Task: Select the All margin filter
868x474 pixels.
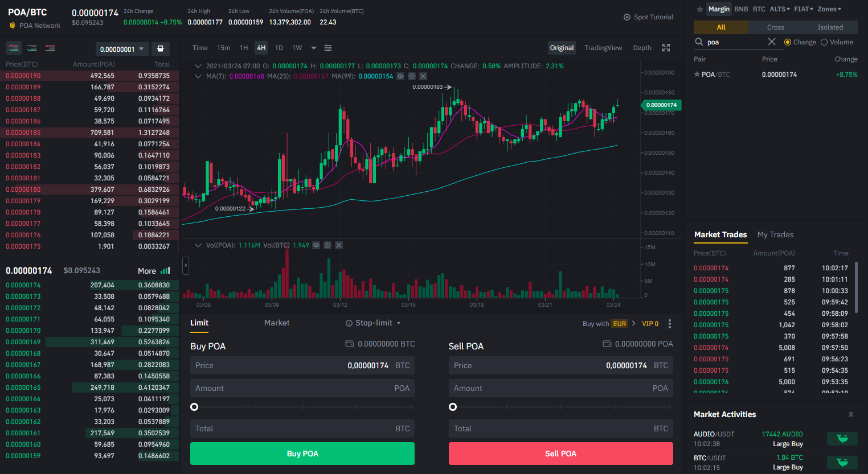Action: (721, 27)
